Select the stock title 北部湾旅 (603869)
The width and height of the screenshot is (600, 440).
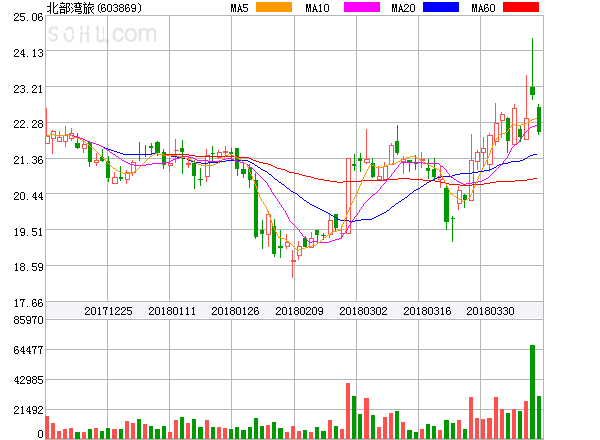(x=94, y=8)
